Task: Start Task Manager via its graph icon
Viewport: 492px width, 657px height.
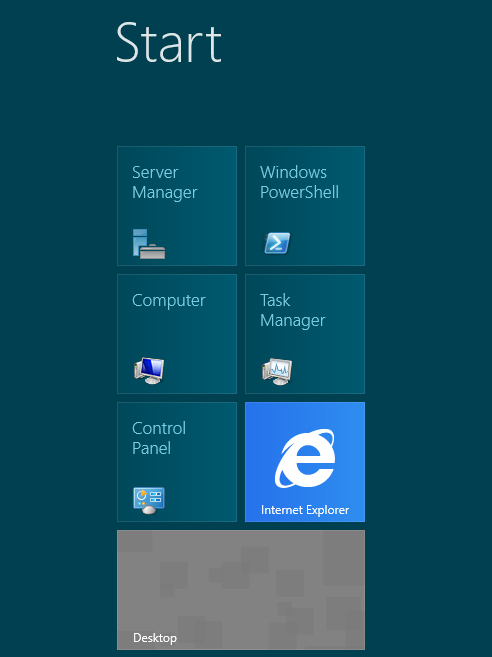Action: tap(277, 371)
